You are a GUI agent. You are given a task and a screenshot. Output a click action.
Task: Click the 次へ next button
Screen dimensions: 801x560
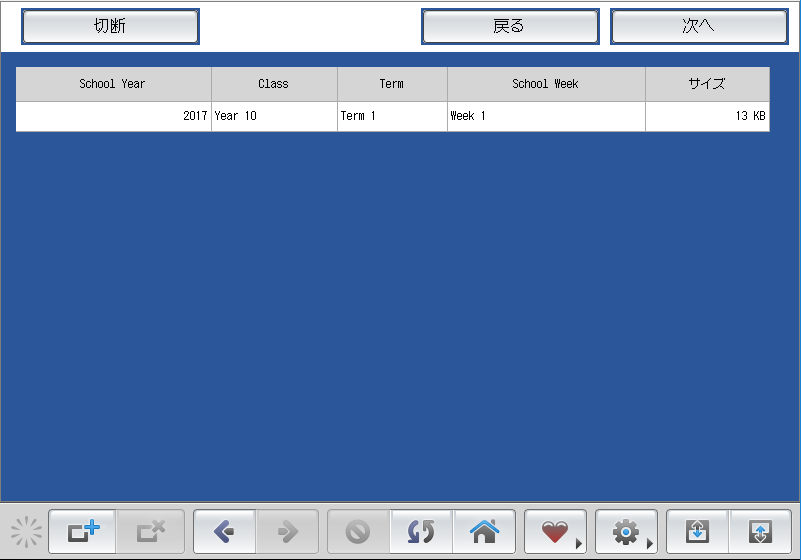(x=699, y=26)
